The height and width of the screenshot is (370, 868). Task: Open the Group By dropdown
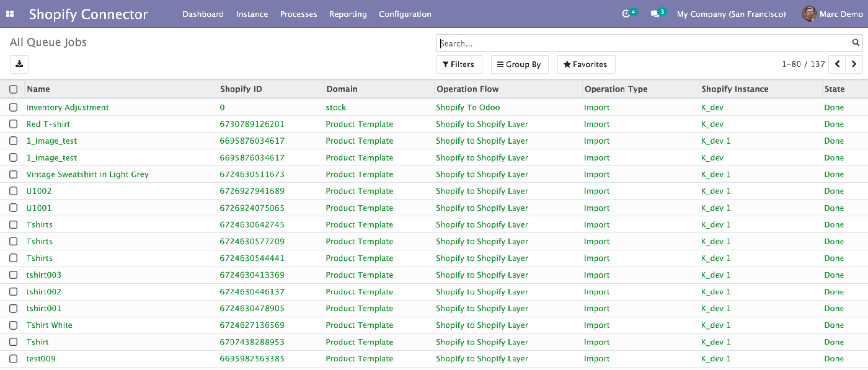pyautogui.click(x=520, y=64)
